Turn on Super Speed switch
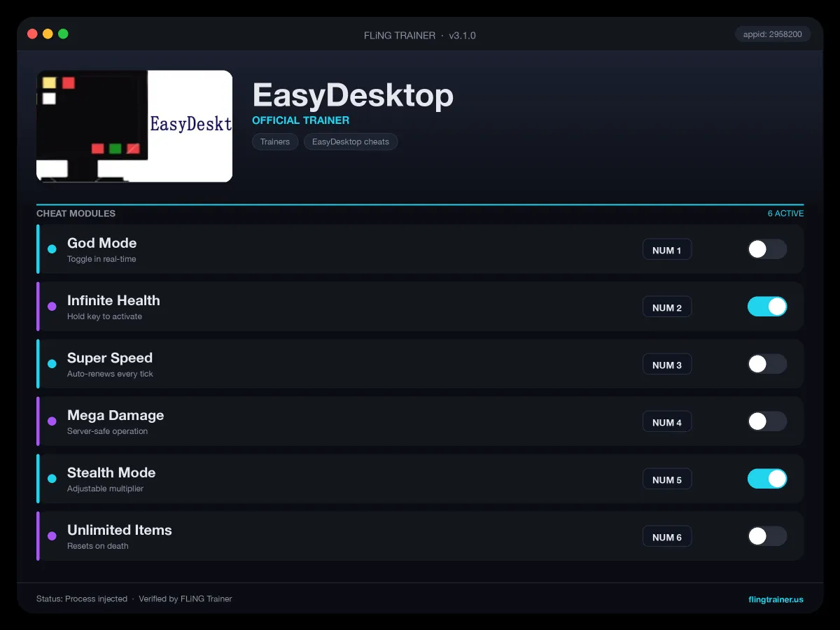Screen dimensions: 840x630 (767, 364)
